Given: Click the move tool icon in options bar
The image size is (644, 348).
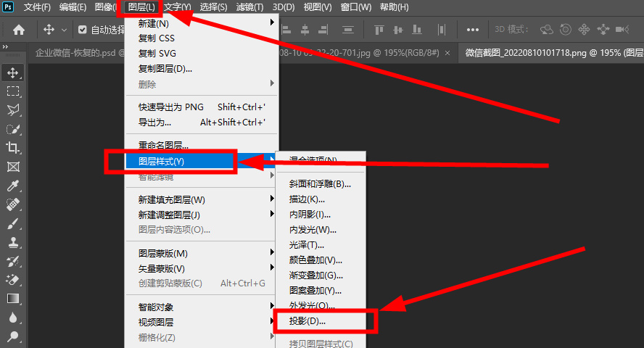Looking at the screenshot, I should 49,30.
